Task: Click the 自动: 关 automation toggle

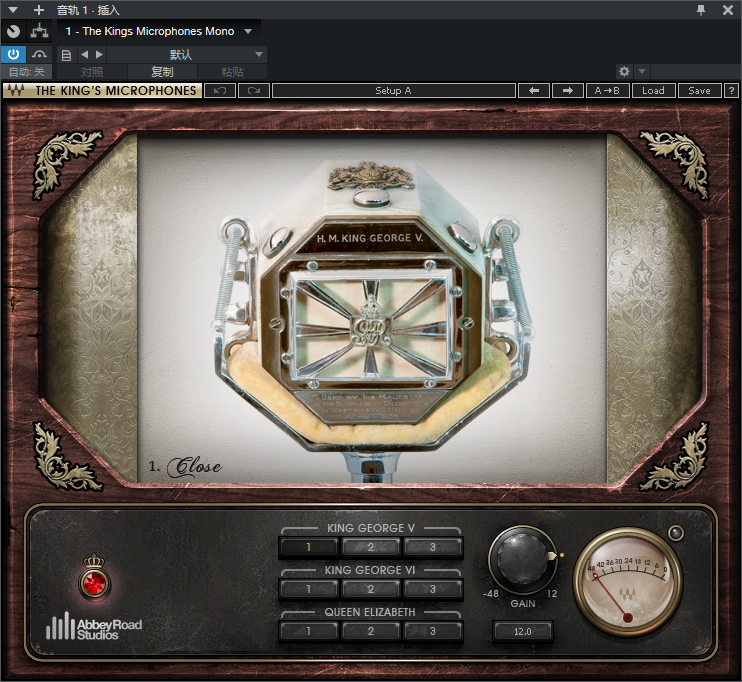Action: (27, 72)
